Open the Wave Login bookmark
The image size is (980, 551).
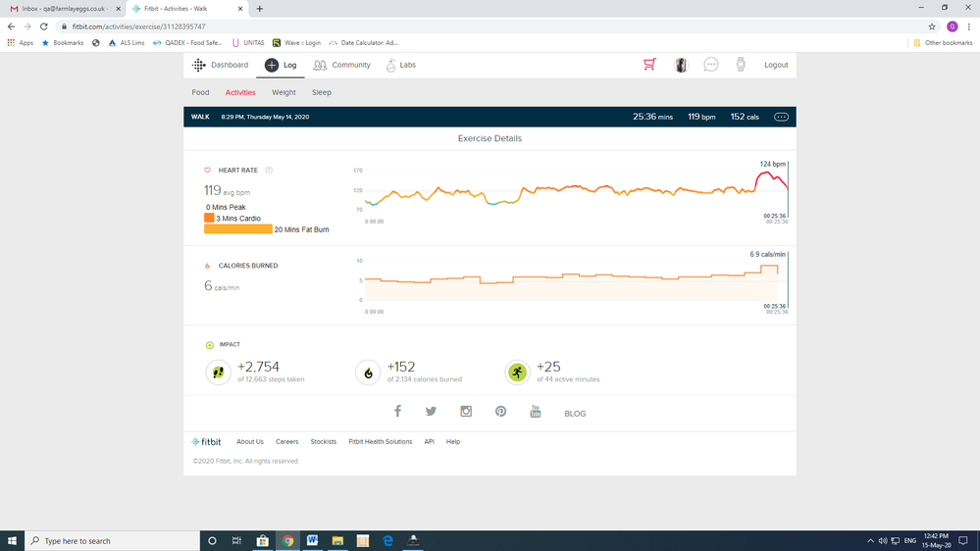point(296,43)
